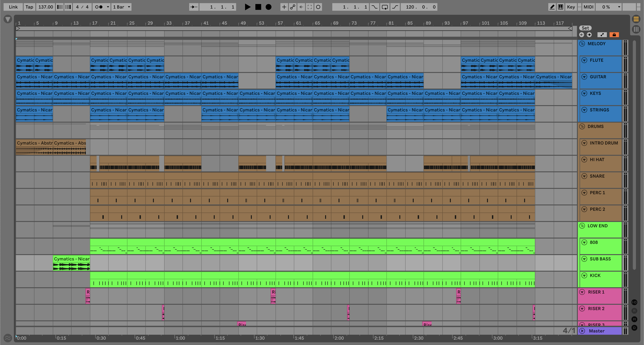Jump to Next Locator arrow
644x345 pixels.
coord(589,35)
